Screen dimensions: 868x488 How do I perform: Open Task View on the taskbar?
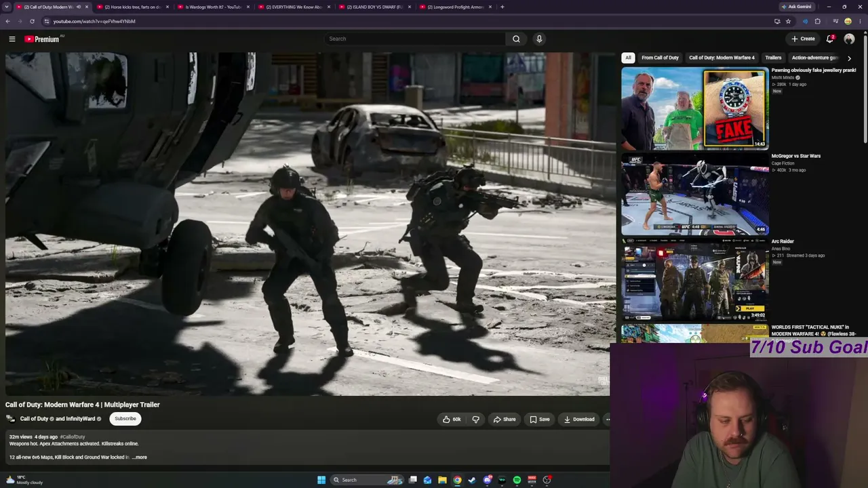(x=412, y=480)
